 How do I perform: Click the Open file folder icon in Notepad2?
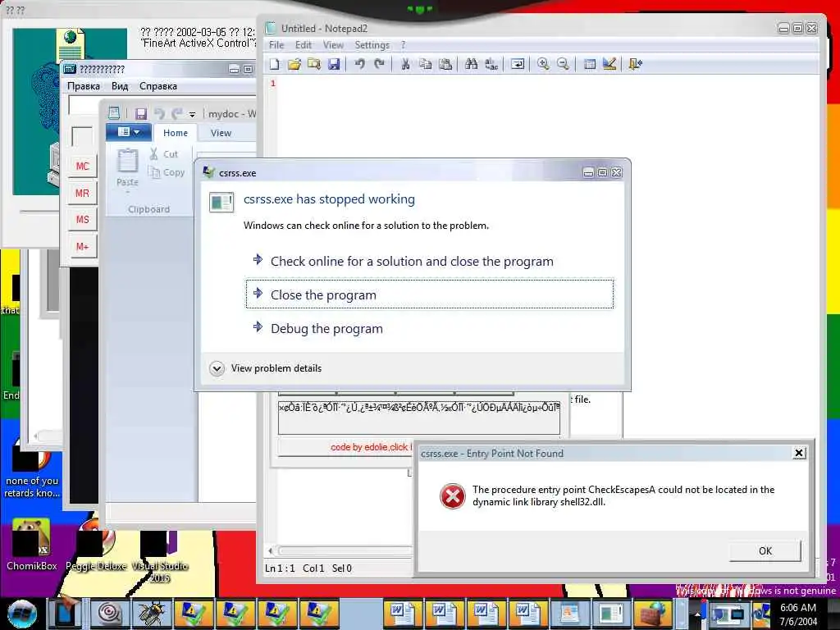[x=294, y=64]
